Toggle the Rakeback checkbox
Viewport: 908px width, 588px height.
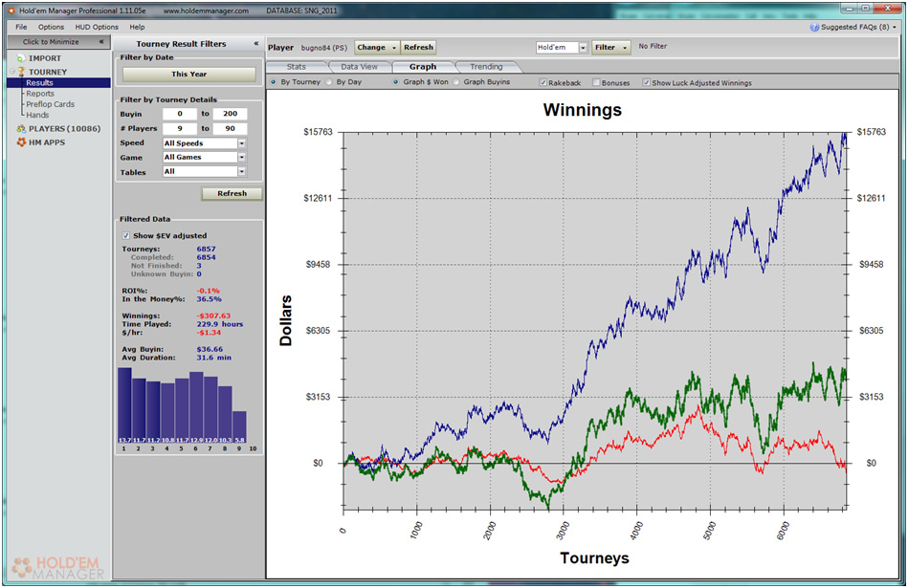tap(543, 83)
